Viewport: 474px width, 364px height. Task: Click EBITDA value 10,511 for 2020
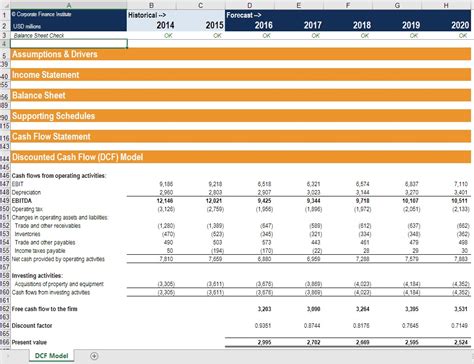point(460,201)
